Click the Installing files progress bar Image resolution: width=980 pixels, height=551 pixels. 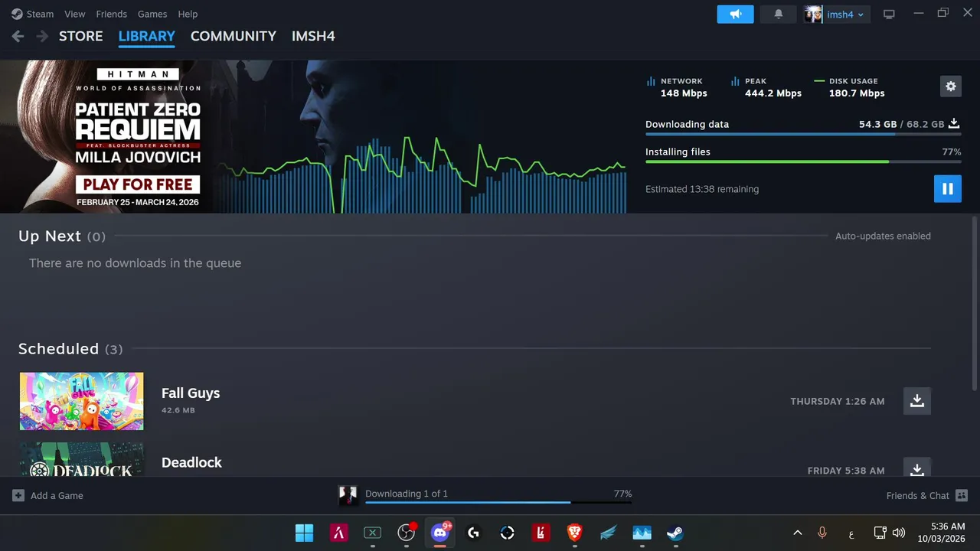click(x=803, y=161)
